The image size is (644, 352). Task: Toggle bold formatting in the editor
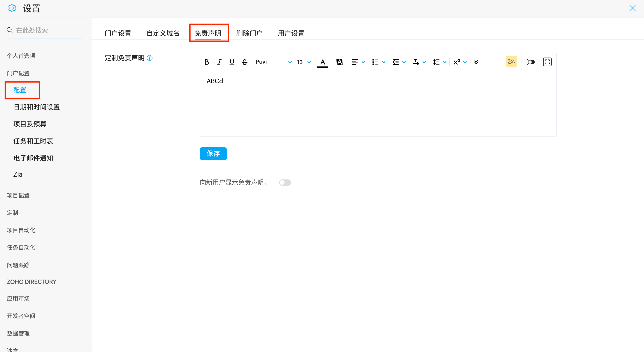click(206, 62)
